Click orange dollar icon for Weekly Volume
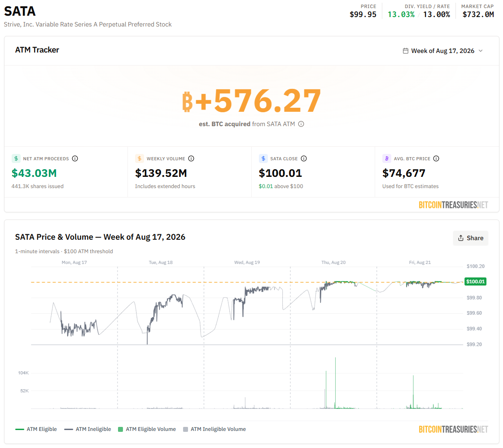 140,158
